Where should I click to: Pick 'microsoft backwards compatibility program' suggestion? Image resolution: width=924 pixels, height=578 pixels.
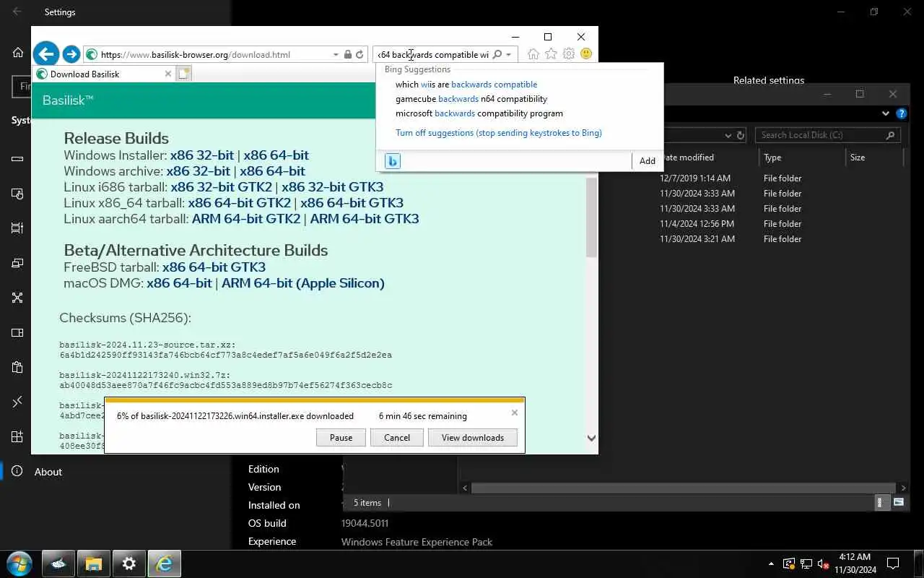click(479, 113)
